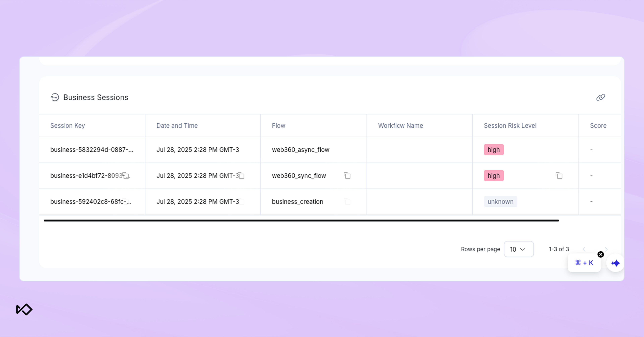Sort by Session Key column header
644x337 pixels.
tap(67, 126)
